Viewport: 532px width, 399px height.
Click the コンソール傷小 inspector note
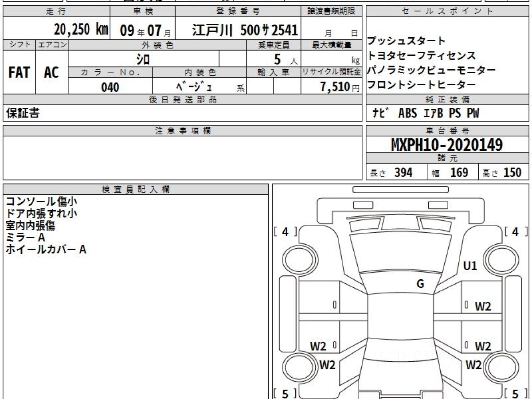coord(41,202)
